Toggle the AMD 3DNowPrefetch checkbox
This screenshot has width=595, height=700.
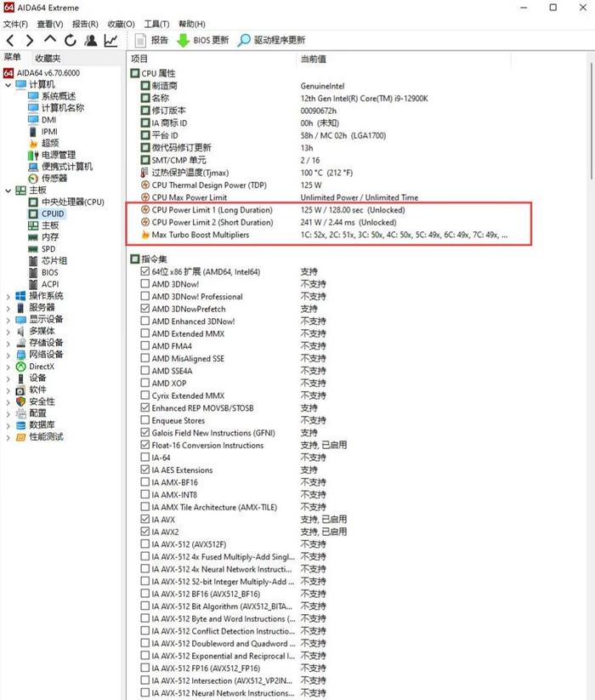[145, 309]
